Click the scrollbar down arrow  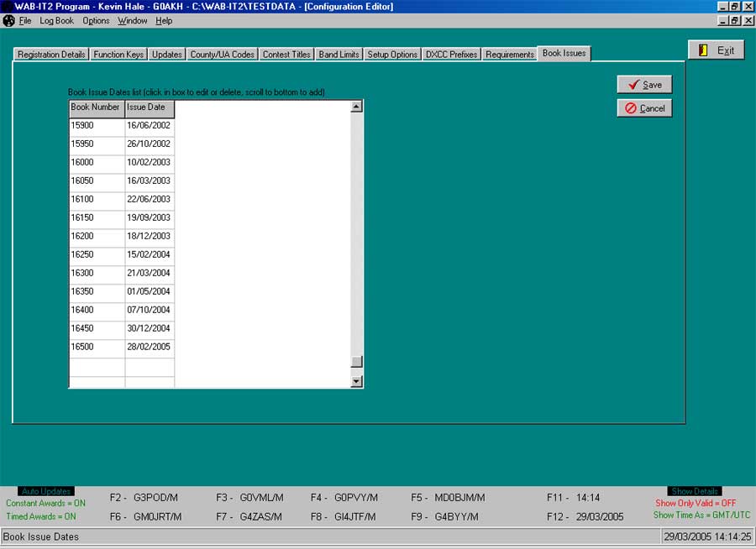(355, 380)
